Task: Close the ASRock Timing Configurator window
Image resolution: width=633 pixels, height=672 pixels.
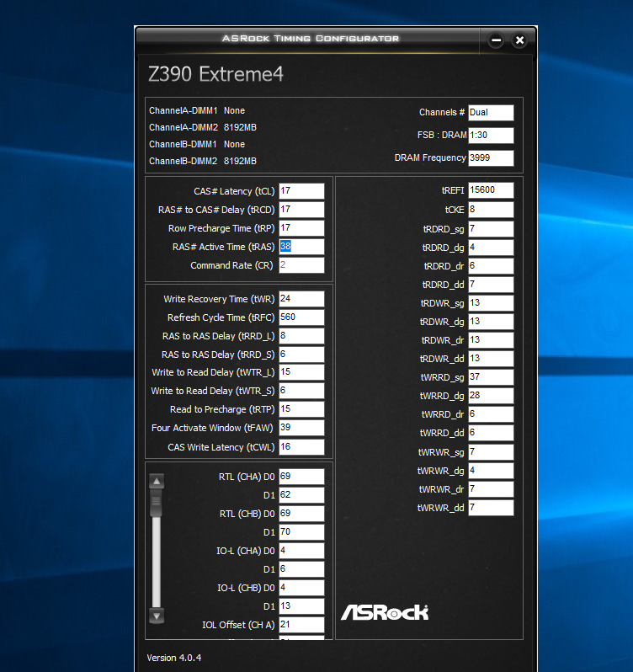Action: [x=519, y=40]
